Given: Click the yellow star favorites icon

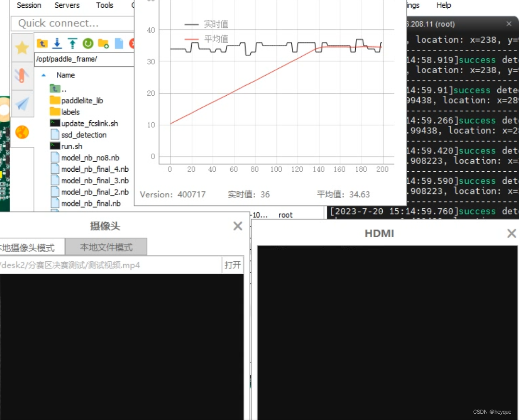Looking at the screenshot, I should coord(22,48).
